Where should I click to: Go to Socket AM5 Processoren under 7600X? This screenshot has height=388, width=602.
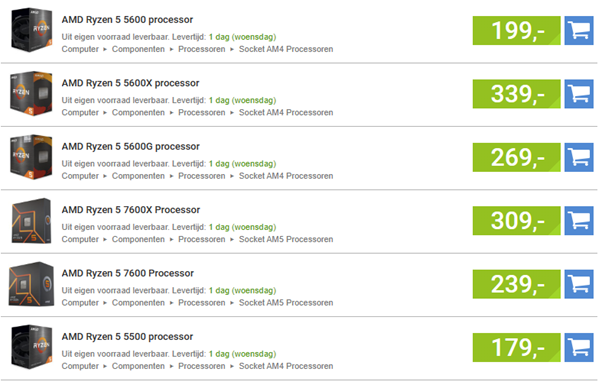[286, 239]
